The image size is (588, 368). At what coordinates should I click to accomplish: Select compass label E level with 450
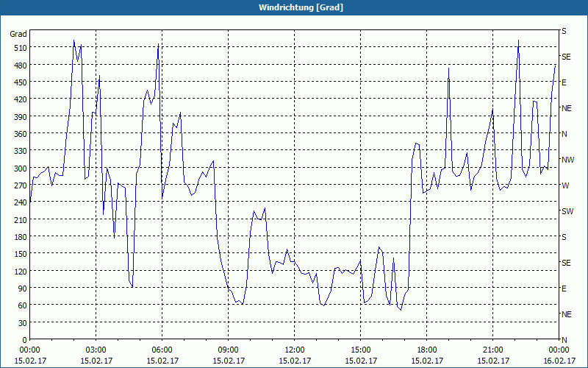coord(564,82)
